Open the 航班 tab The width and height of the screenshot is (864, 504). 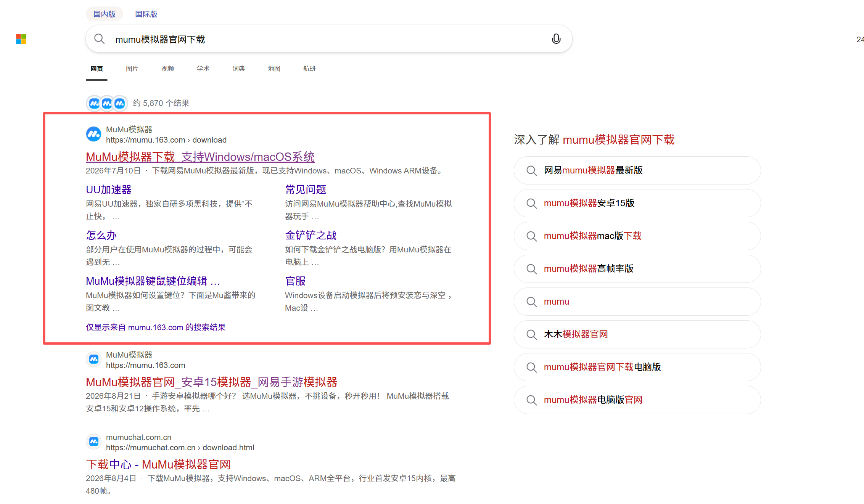[x=309, y=69]
